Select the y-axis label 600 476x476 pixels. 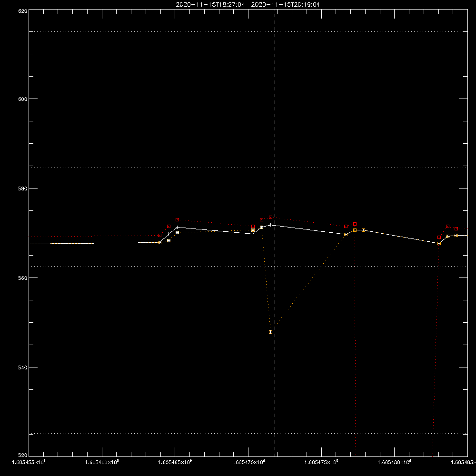(23, 99)
